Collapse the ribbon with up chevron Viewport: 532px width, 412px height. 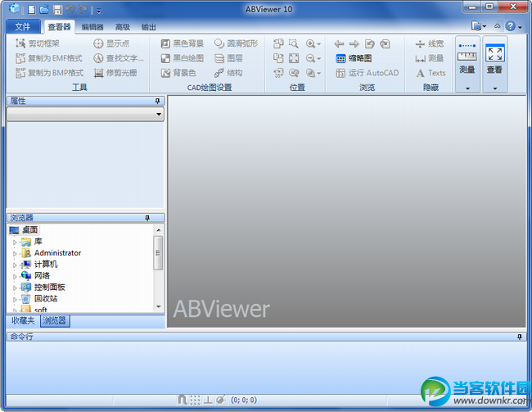click(497, 26)
